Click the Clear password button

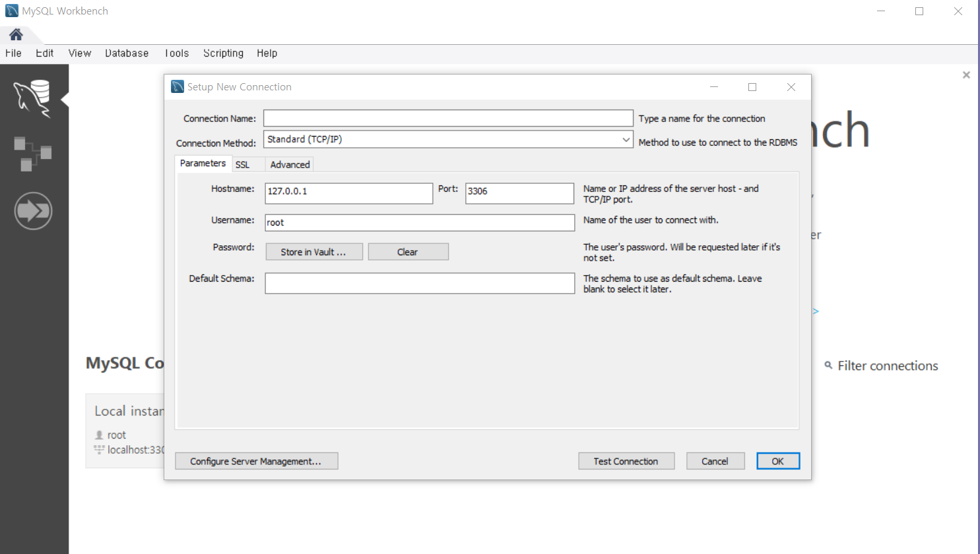(408, 252)
